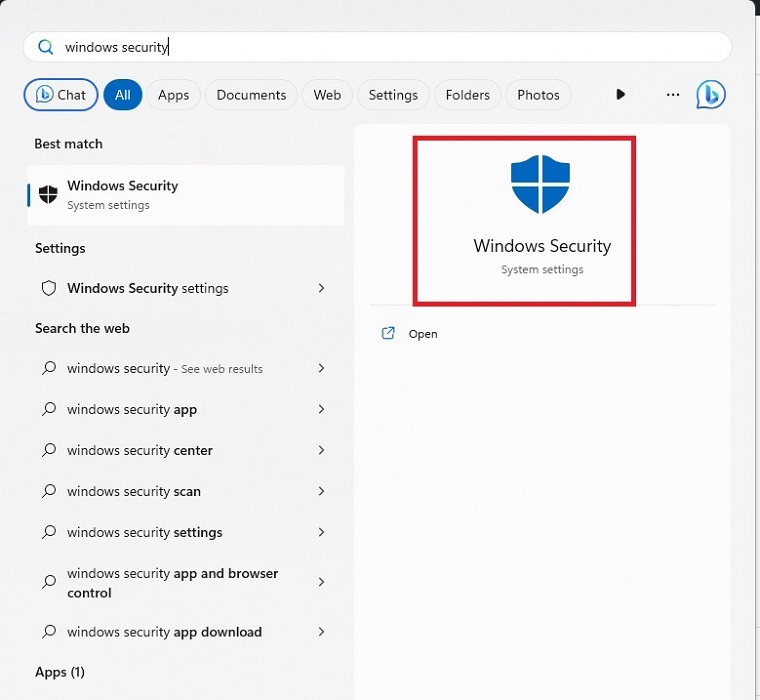760x700 pixels.
Task: Open Windows Security settings result
Action: pyautogui.click(x=186, y=288)
